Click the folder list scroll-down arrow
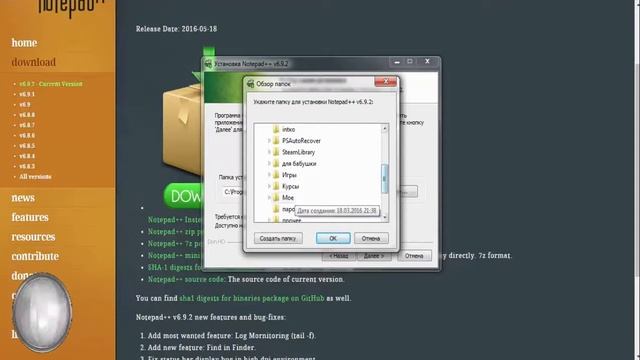Image resolution: width=640 pixels, height=360 pixels. (384, 218)
